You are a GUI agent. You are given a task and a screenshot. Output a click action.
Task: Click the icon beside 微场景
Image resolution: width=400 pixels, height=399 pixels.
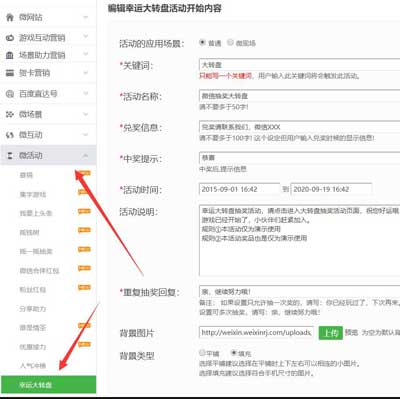point(10,114)
